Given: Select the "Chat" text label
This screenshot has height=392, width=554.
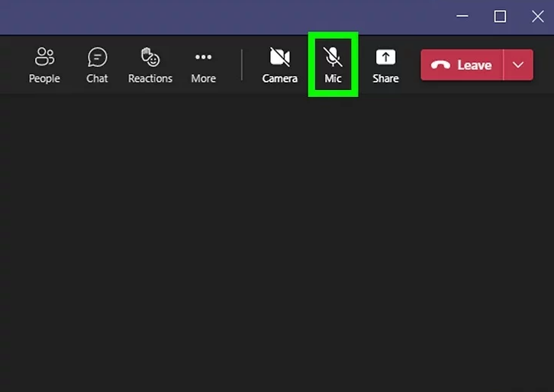Looking at the screenshot, I should [x=97, y=79].
